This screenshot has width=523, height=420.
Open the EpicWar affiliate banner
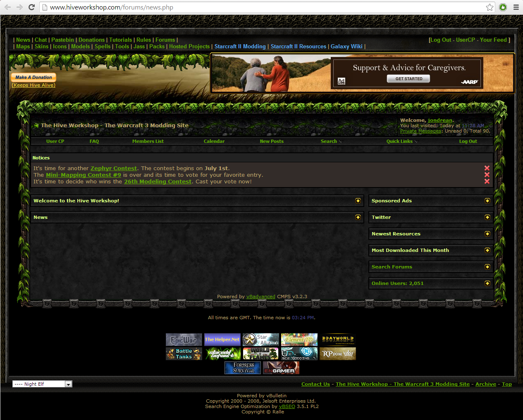pos(184,339)
